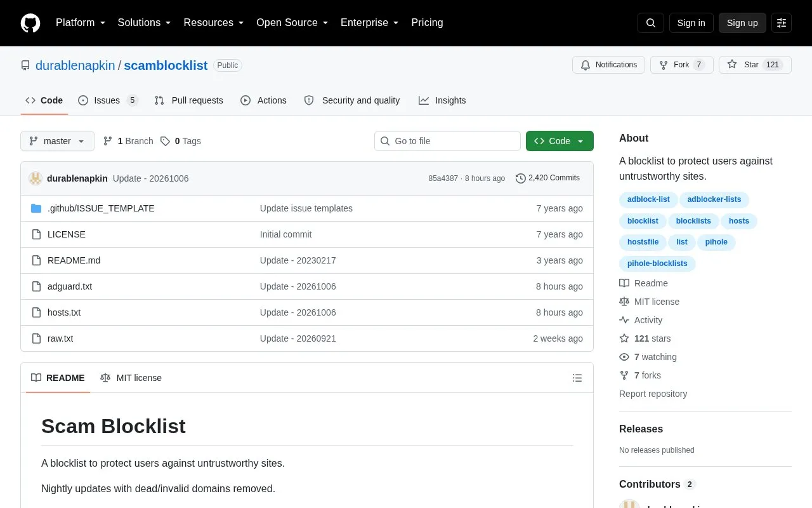Click the commit history clock icon

pos(521,178)
